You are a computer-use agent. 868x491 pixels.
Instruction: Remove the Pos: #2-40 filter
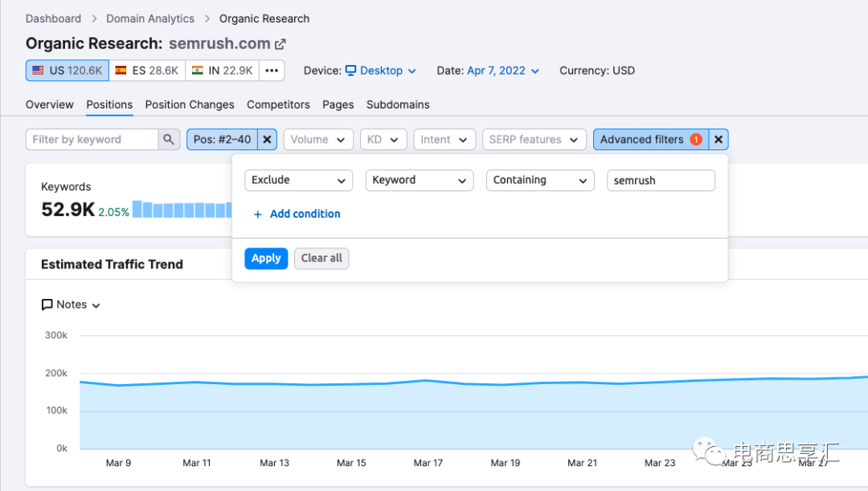click(267, 140)
